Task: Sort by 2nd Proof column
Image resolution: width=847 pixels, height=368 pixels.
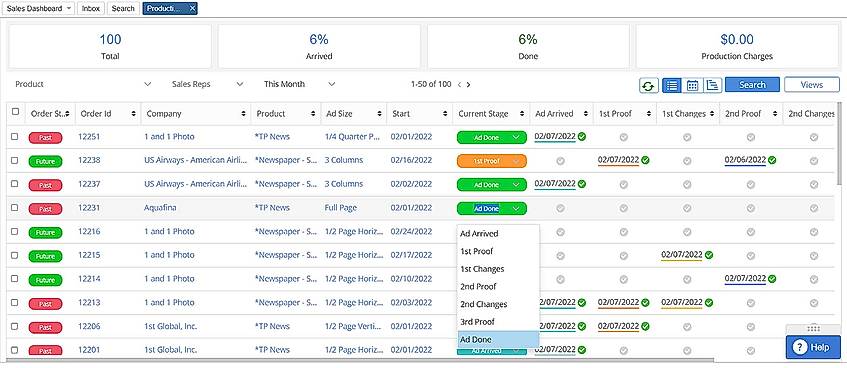Action: pyautogui.click(x=776, y=114)
